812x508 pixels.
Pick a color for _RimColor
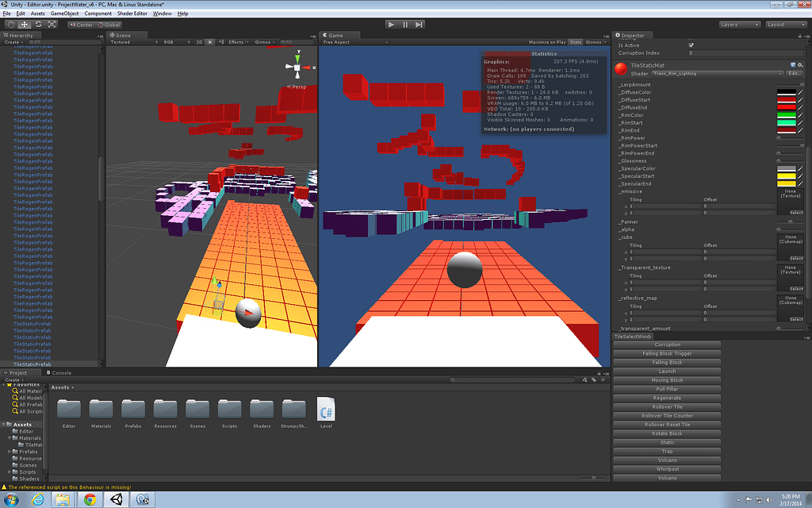787,115
